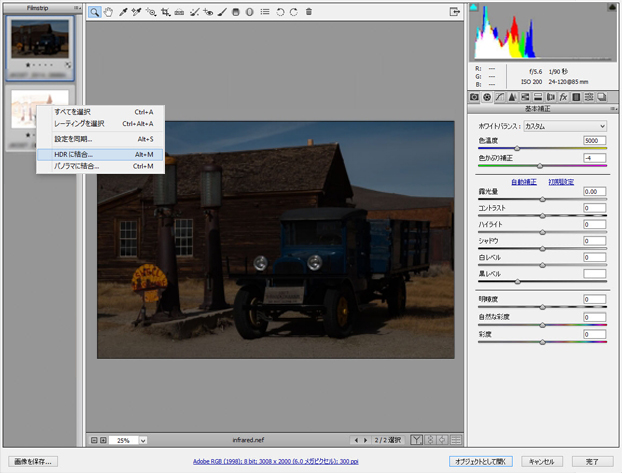Select the Color Sampler tool
The height and width of the screenshot is (473, 622).
pyautogui.click(x=136, y=12)
